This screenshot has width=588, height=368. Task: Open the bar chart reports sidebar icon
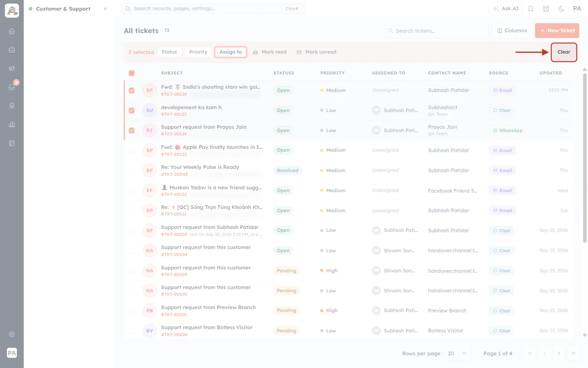12,124
